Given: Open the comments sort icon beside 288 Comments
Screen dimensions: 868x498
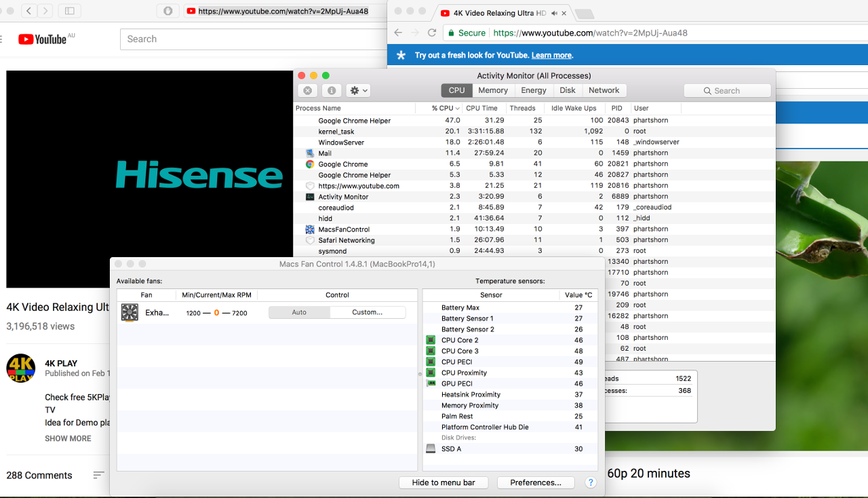Looking at the screenshot, I should tap(99, 475).
